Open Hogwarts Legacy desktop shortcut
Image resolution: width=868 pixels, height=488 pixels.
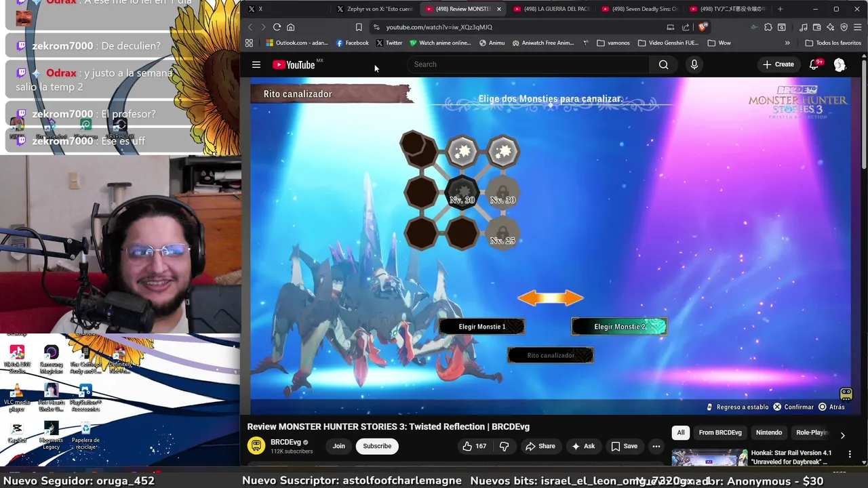pyautogui.click(x=51, y=436)
